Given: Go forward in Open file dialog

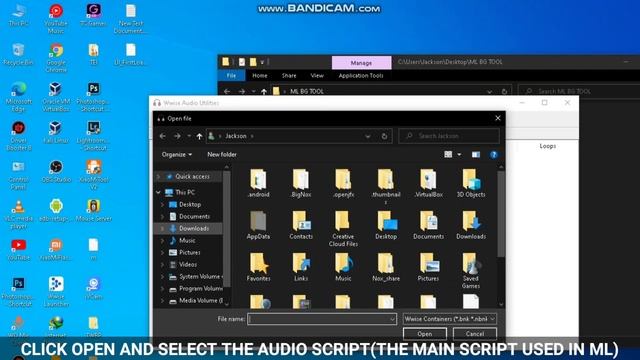Looking at the screenshot, I should [x=177, y=136].
